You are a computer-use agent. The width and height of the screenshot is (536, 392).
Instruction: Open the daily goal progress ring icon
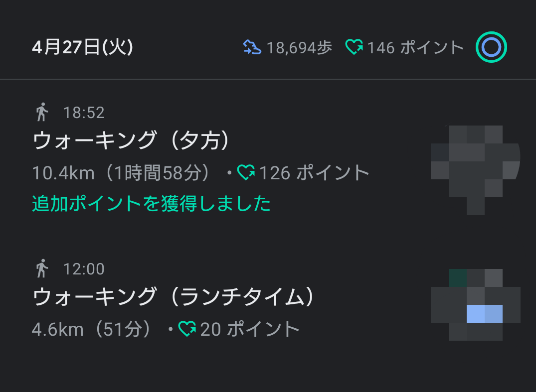491,47
